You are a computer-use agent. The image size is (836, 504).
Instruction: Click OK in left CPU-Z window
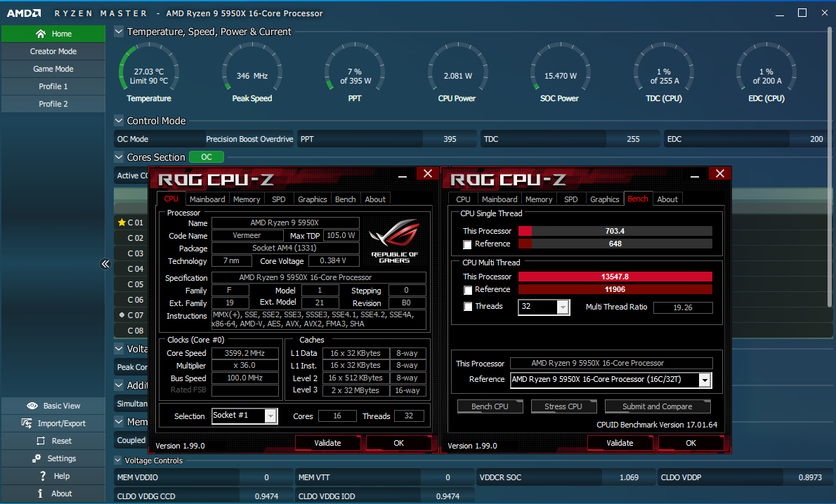[399, 443]
